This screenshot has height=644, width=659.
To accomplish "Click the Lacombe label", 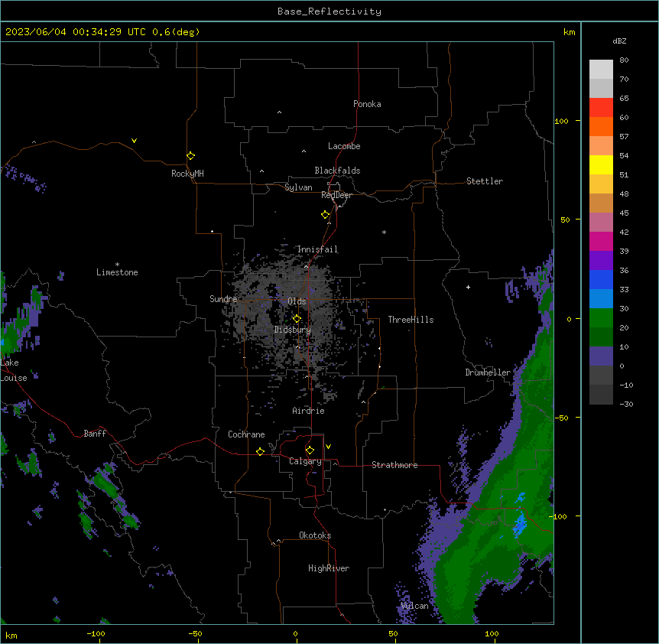I will coord(344,146).
